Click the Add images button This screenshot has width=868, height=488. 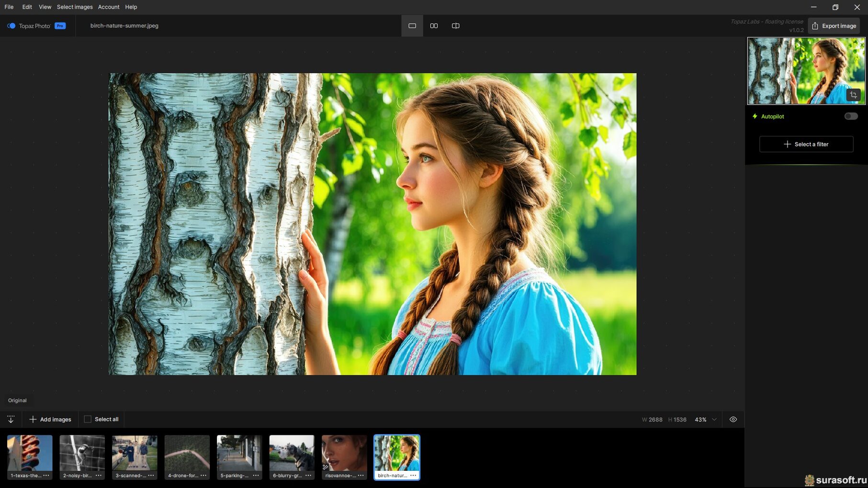click(50, 420)
